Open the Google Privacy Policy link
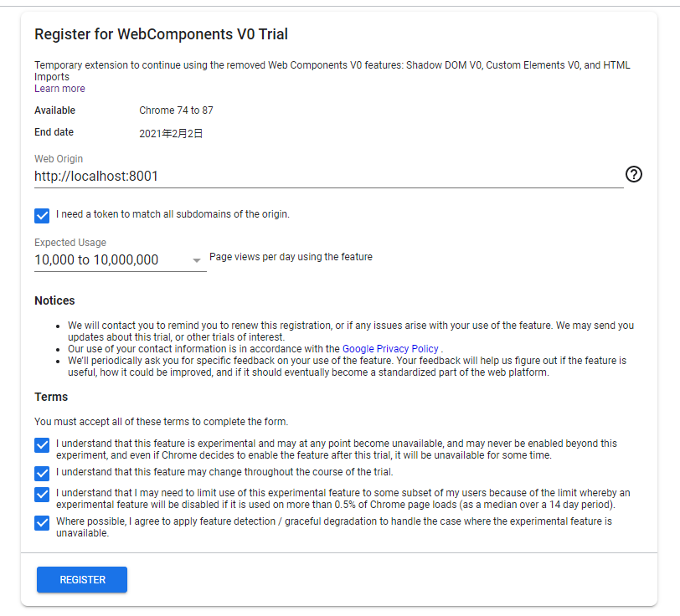680x616 pixels. (389, 348)
